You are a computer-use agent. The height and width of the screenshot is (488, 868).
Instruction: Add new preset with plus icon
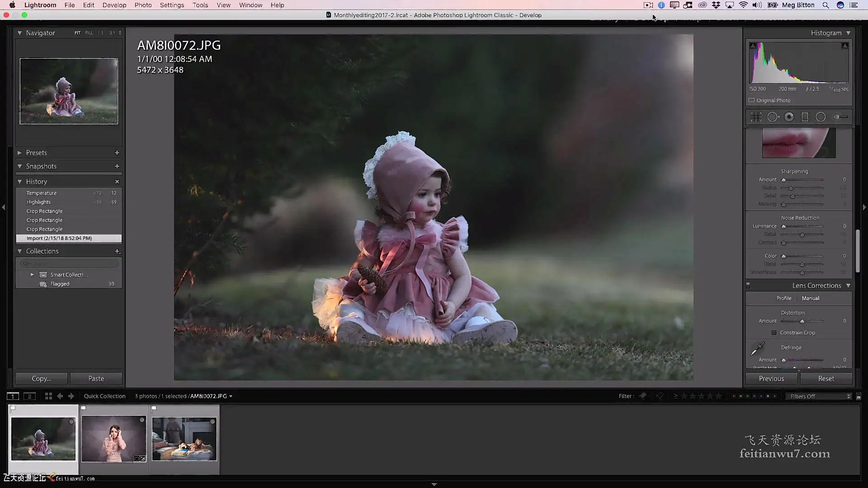pos(117,153)
